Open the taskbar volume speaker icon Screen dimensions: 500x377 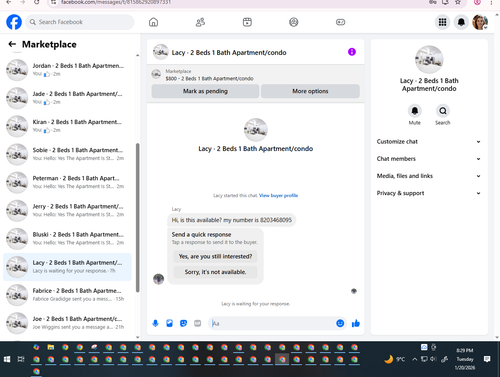[x=433, y=359]
